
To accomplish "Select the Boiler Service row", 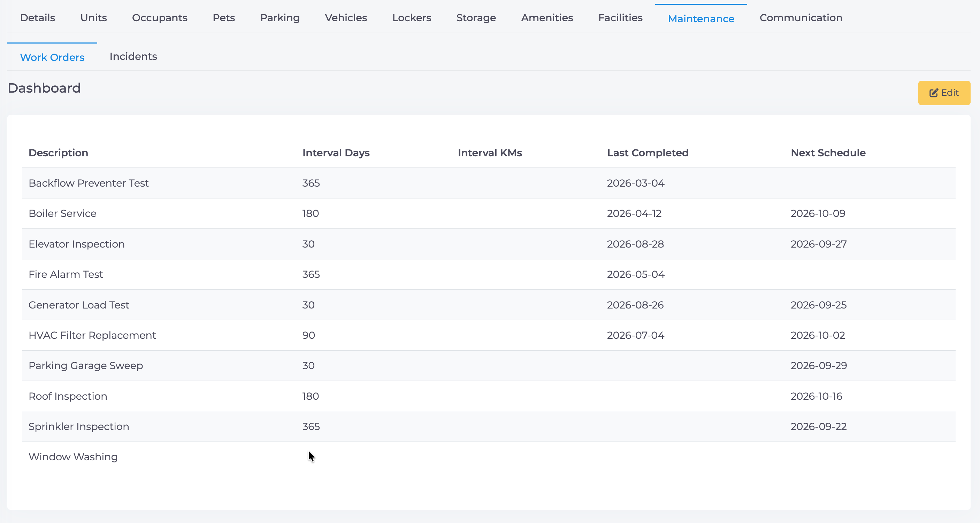I will [x=489, y=213].
